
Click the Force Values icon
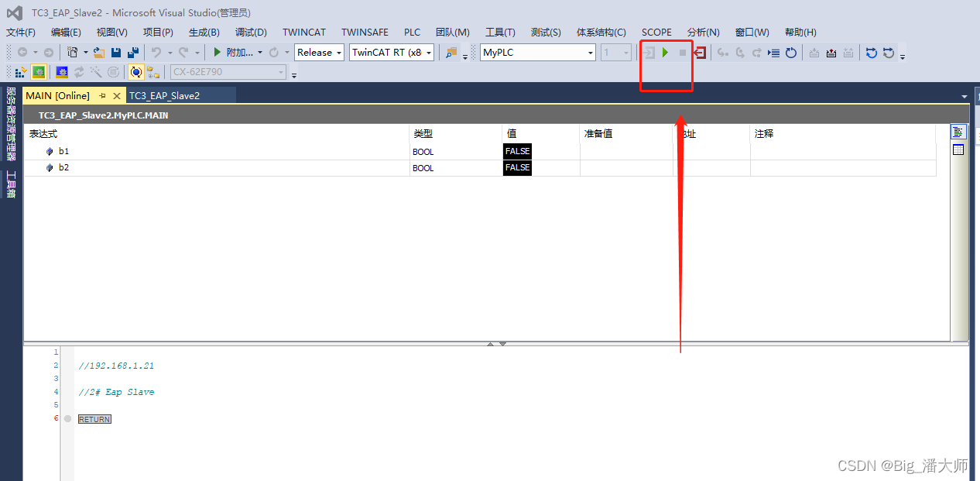[x=831, y=53]
